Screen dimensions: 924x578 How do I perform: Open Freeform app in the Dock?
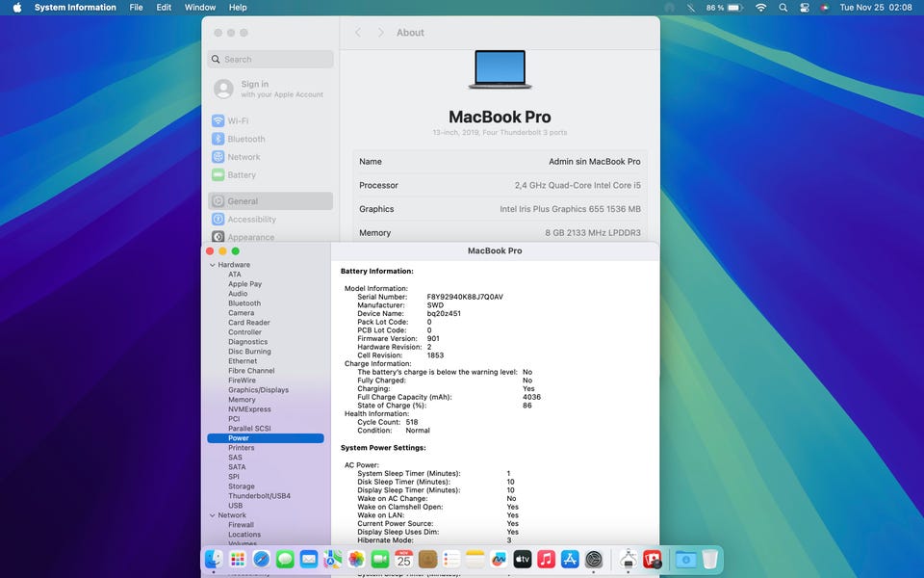pyautogui.click(x=499, y=559)
